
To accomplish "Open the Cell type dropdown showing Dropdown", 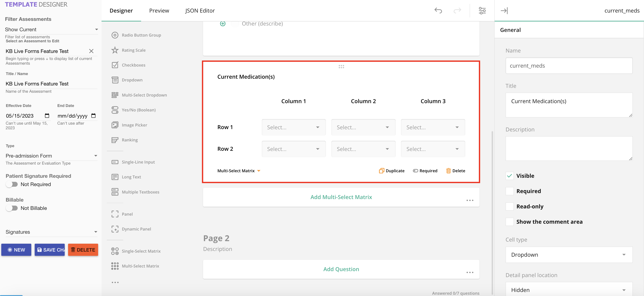I will [569, 255].
